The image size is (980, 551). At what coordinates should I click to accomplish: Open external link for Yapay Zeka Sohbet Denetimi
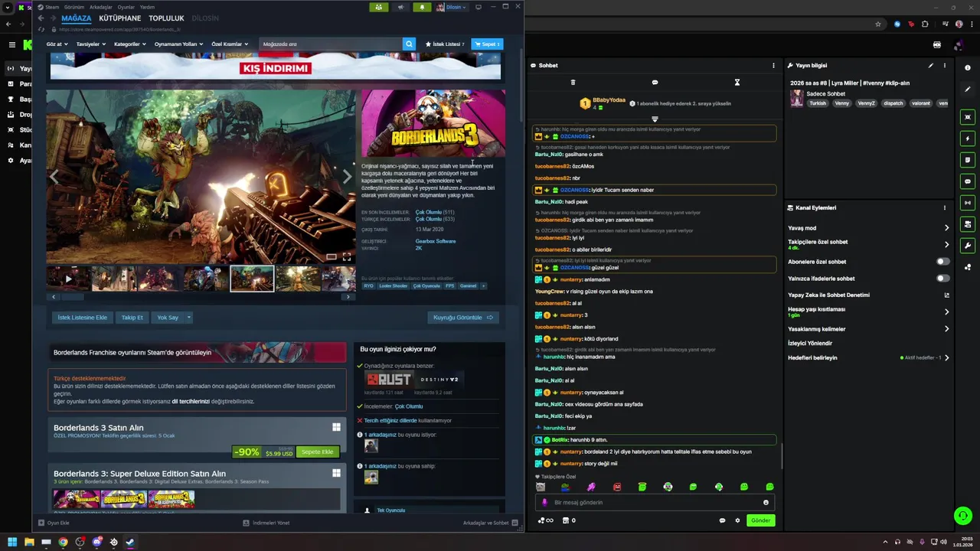coord(947,295)
